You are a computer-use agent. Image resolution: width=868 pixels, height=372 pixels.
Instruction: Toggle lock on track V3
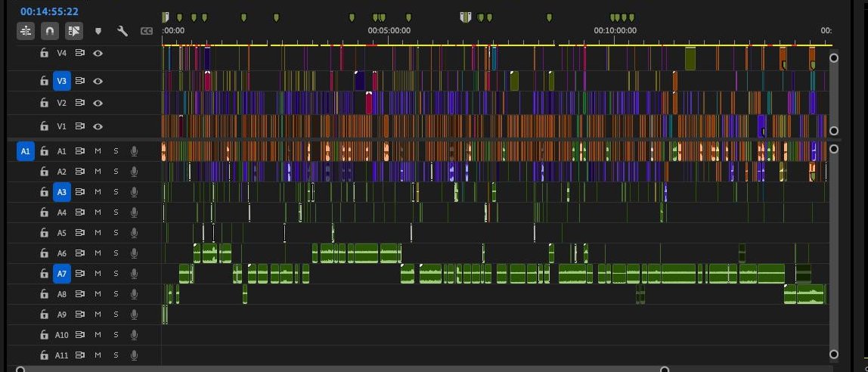point(45,81)
